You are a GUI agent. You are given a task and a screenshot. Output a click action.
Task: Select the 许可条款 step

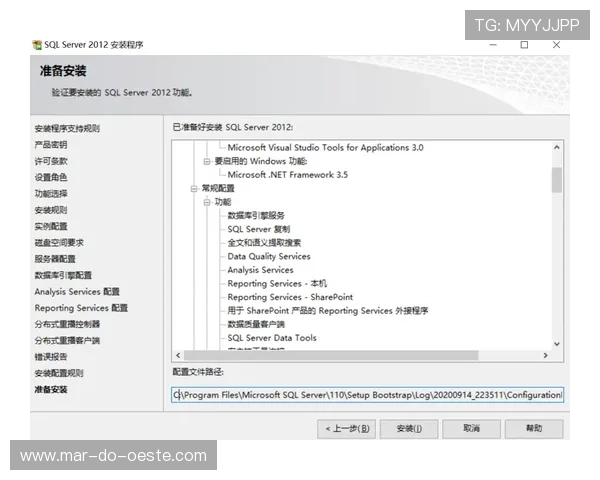pyautogui.click(x=51, y=161)
